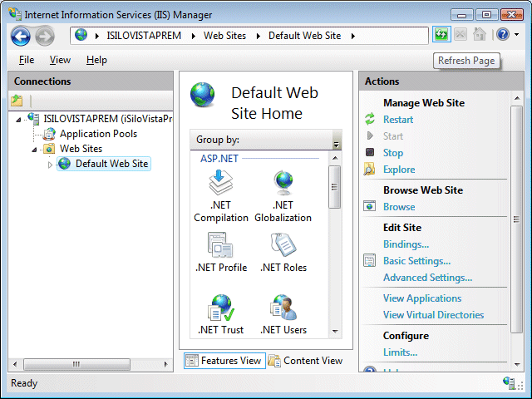Click the Restart action link

pyautogui.click(x=398, y=120)
